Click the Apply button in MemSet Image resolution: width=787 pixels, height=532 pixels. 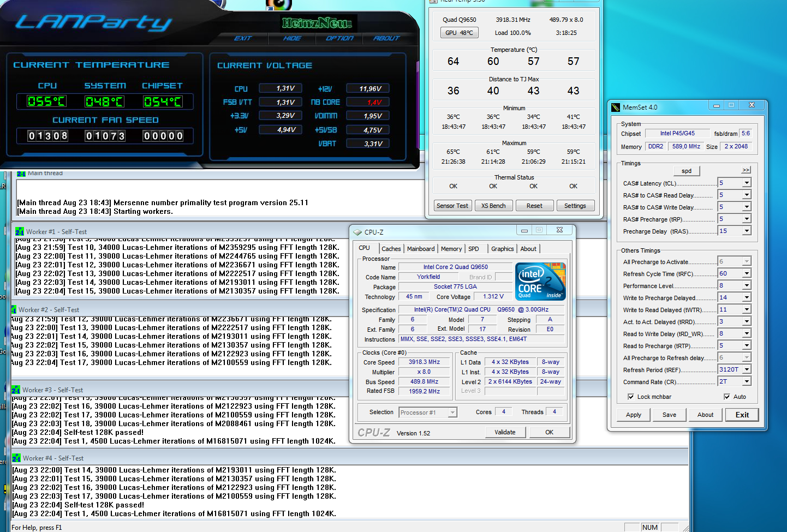[x=634, y=415]
